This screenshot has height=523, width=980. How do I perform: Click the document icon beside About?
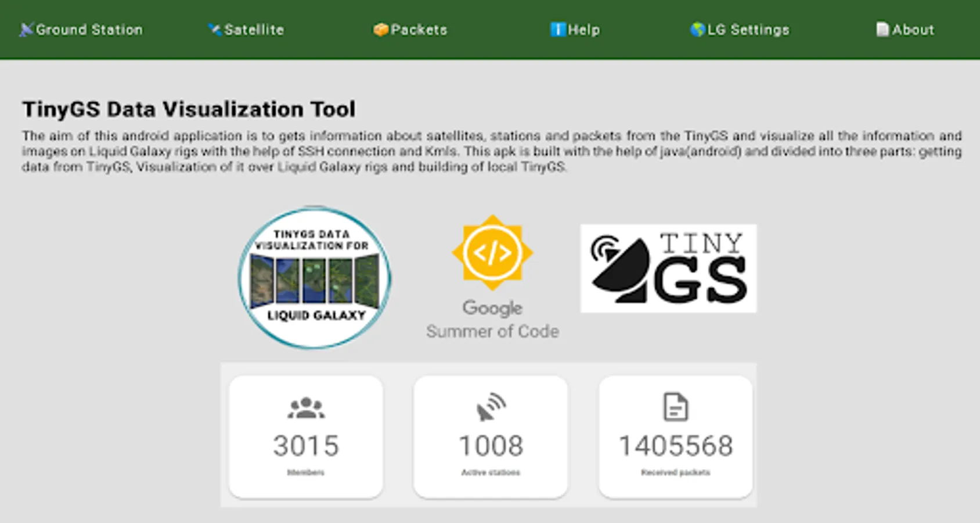[x=882, y=30]
